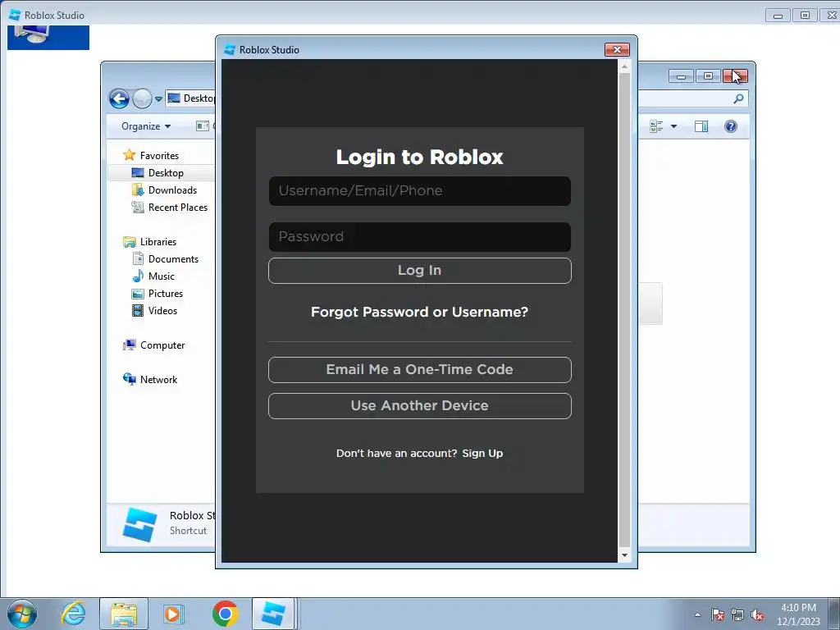Click volume speaker tray icon
840x630 pixels.
(757, 615)
